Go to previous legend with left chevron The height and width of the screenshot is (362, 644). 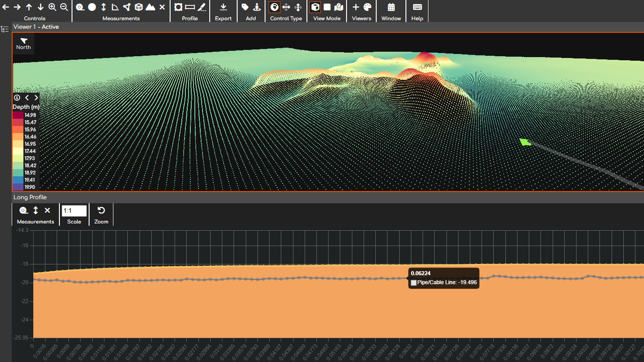pos(27,98)
